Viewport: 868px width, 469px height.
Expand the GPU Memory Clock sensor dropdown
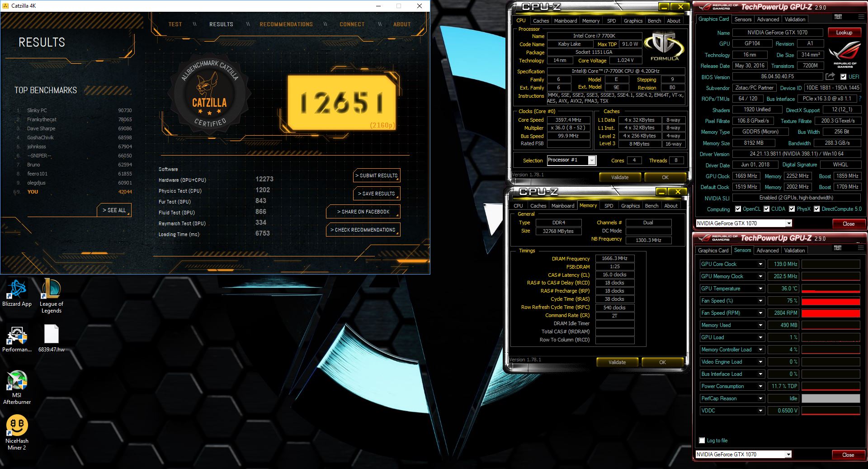click(x=760, y=276)
